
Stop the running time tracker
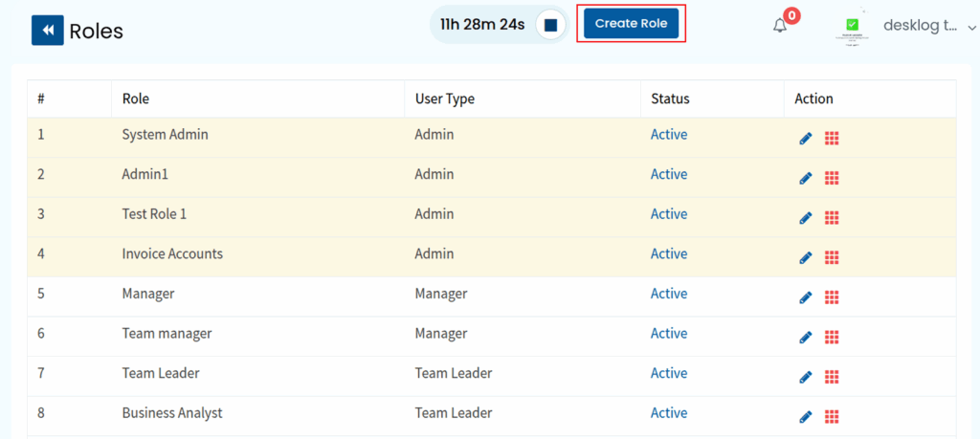(x=550, y=25)
